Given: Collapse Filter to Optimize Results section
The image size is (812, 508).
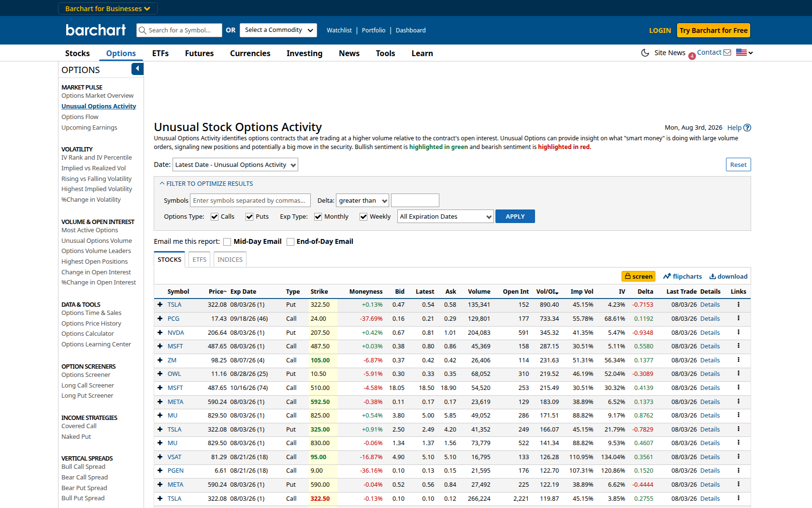Looking at the screenshot, I should point(207,184).
